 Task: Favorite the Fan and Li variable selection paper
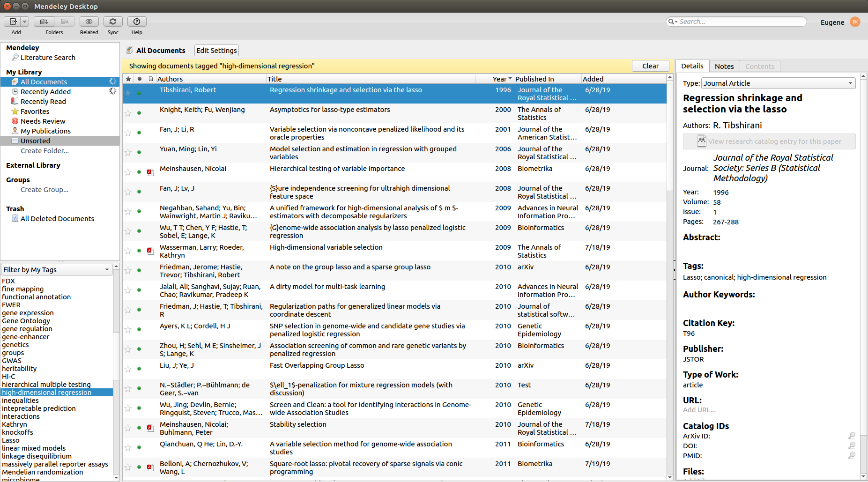(128, 133)
